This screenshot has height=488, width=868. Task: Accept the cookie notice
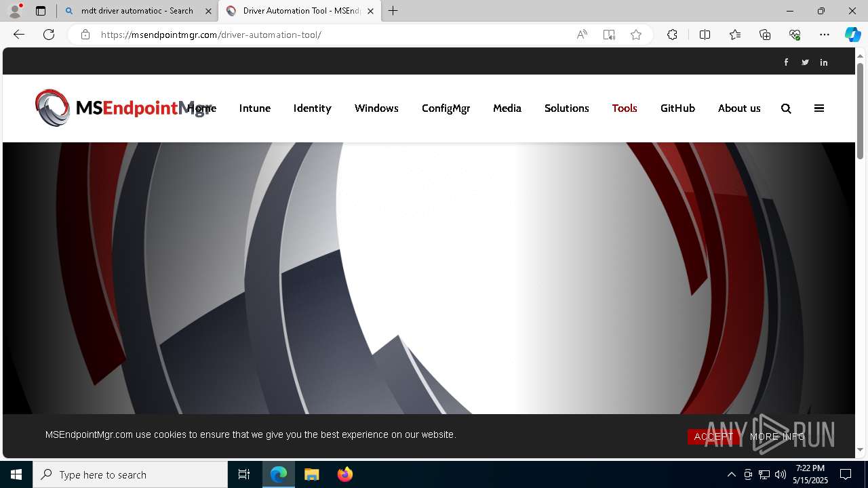click(714, 436)
